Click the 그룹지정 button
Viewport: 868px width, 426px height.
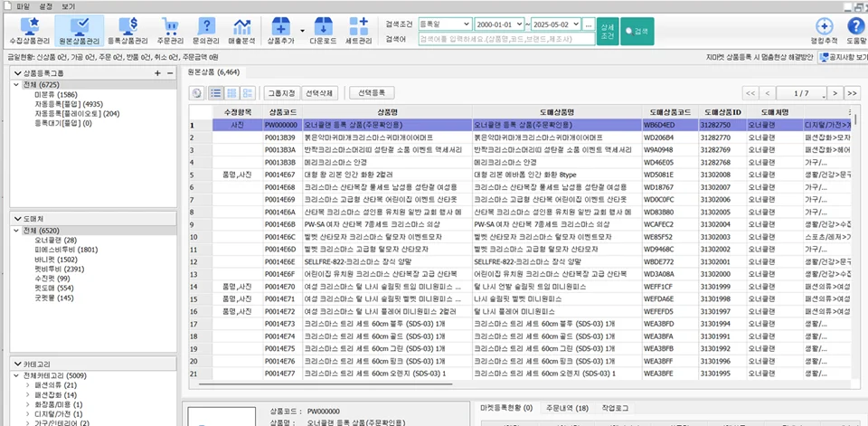[281, 93]
